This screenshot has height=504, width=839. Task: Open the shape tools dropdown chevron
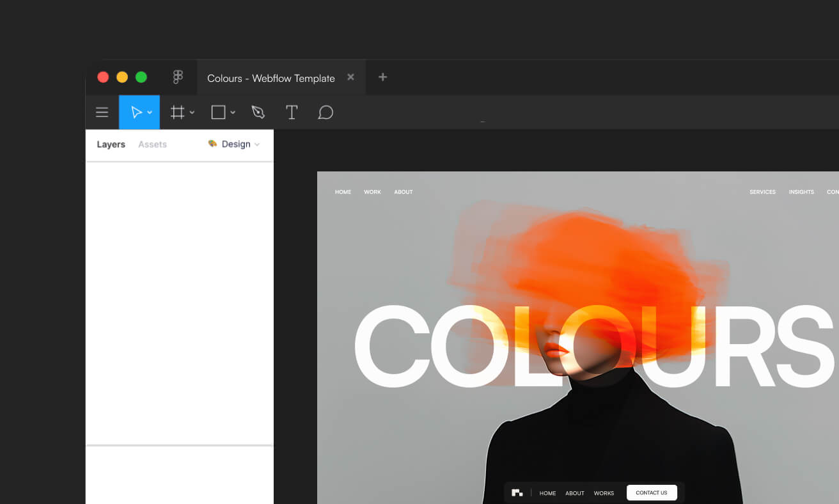[x=233, y=113]
